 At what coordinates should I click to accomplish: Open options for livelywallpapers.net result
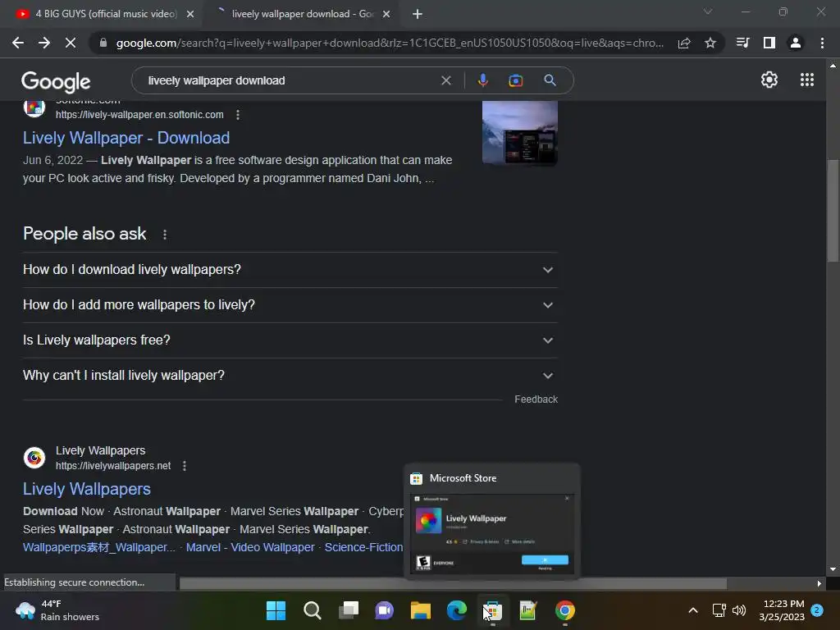(185, 466)
